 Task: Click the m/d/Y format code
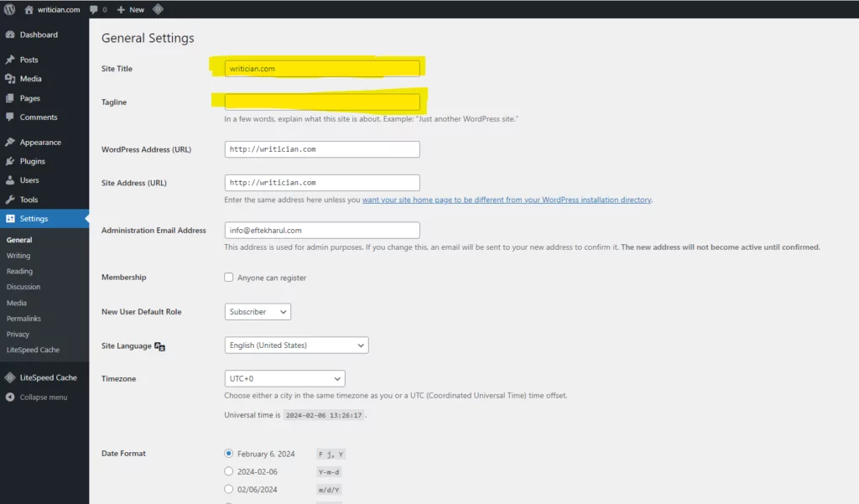(x=329, y=490)
